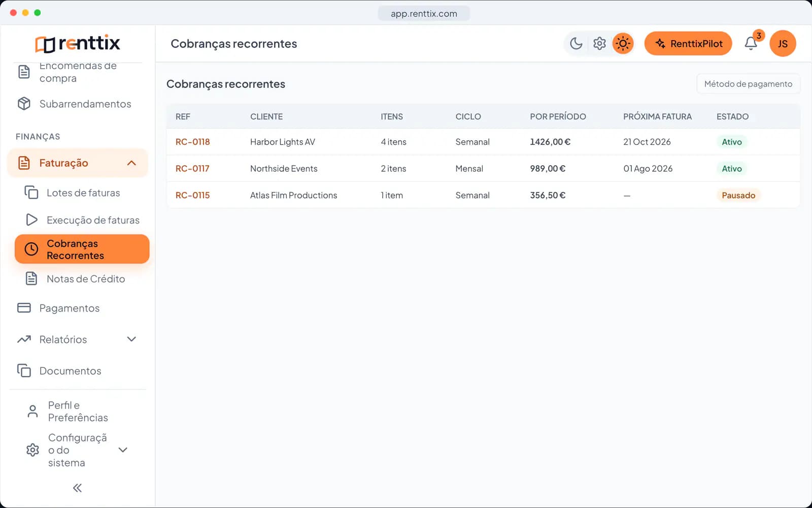
Task: Click the Perfil person icon
Action: [x=32, y=411]
